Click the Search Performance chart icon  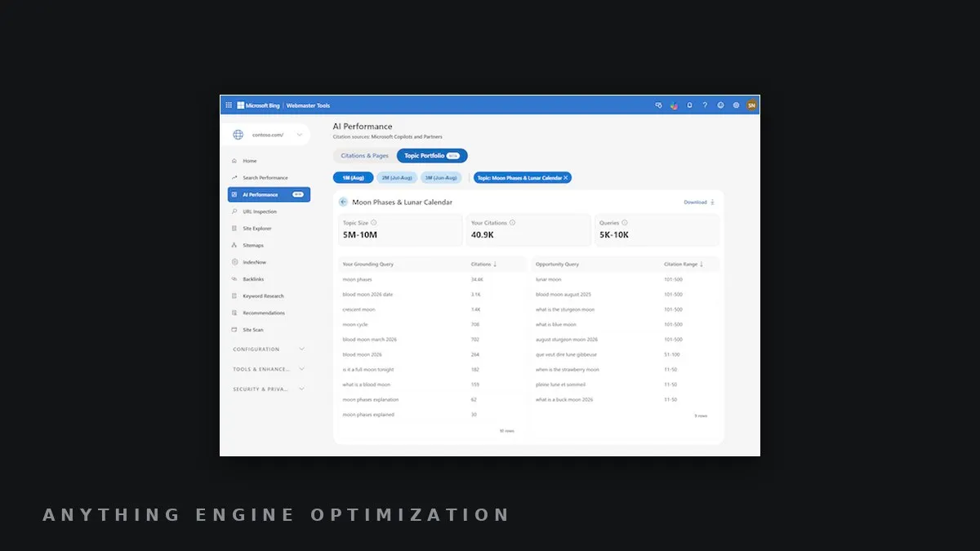pos(234,178)
